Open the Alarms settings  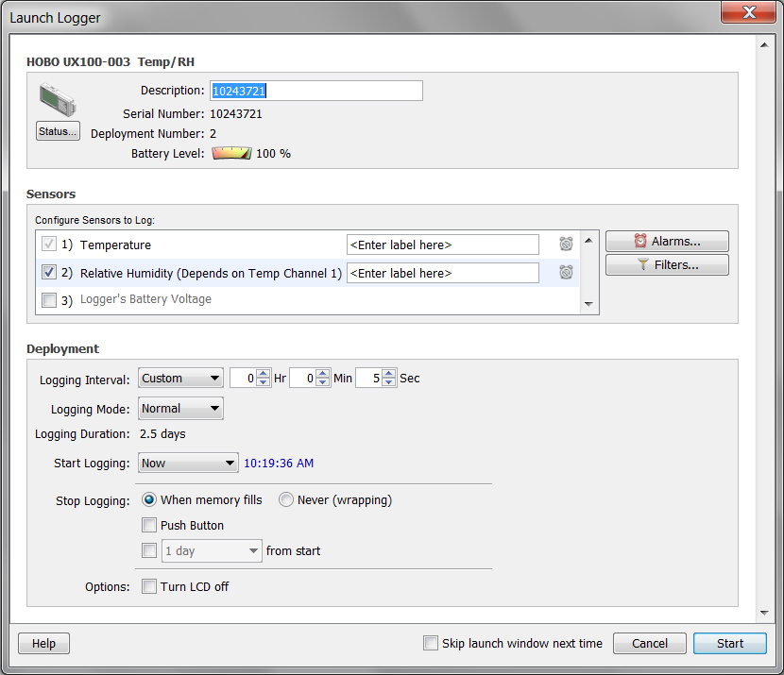(667, 242)
